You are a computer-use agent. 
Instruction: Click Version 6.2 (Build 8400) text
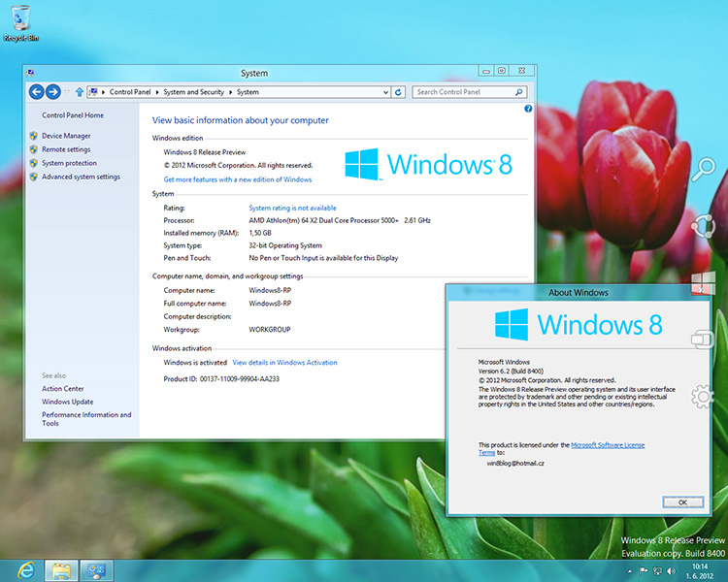pyautogui.click(x=511, y=371)
